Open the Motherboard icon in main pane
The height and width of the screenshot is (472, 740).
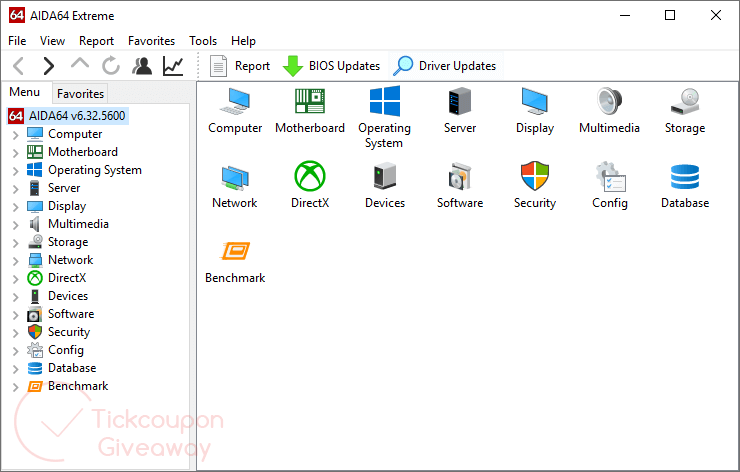(x=310, y=101)
